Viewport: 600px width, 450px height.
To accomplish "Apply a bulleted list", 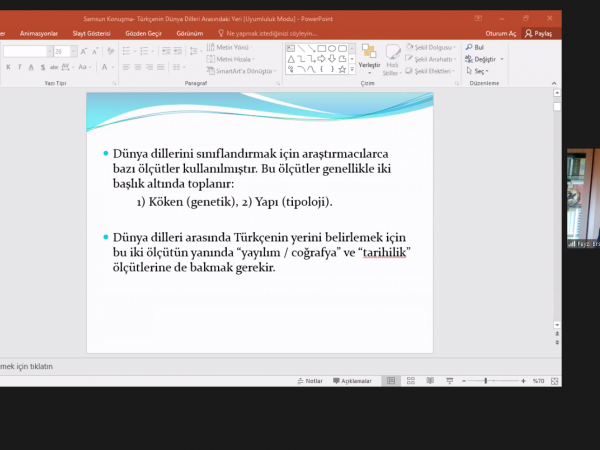I will [129, 51].
